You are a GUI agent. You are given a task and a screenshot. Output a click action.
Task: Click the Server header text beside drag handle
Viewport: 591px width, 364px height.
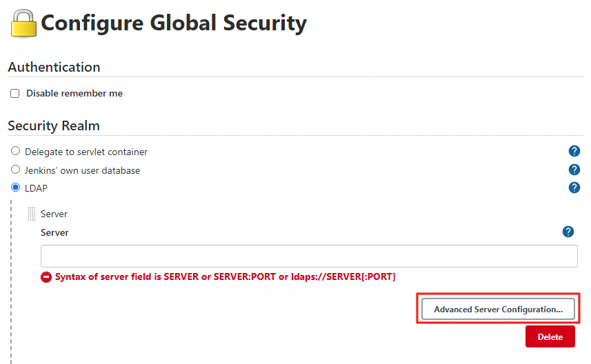[54, 214]
